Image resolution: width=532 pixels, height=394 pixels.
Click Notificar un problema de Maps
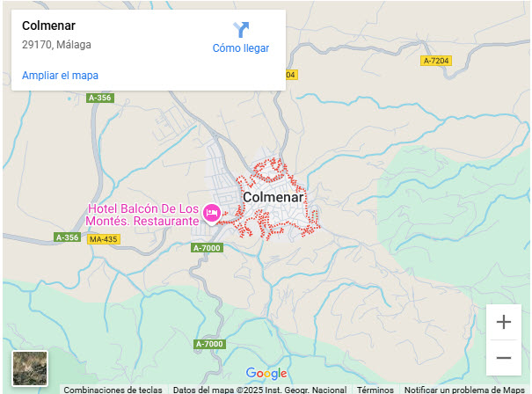pos(464,390)
